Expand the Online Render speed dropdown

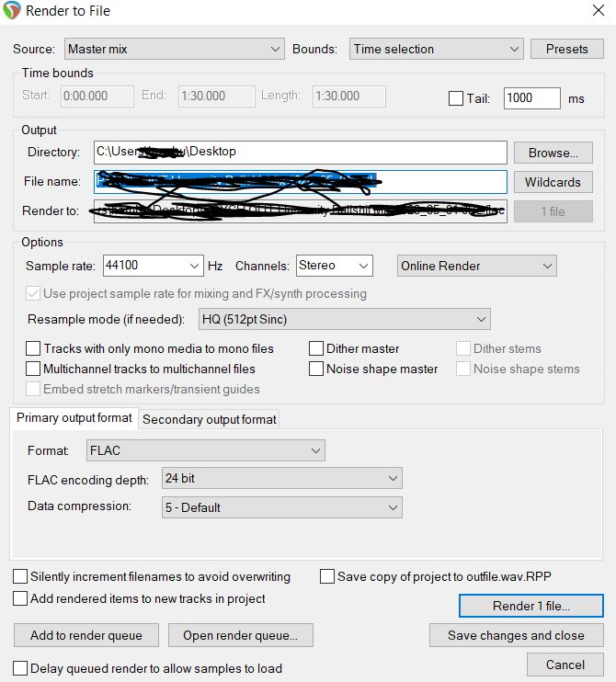tap(477, 266)
